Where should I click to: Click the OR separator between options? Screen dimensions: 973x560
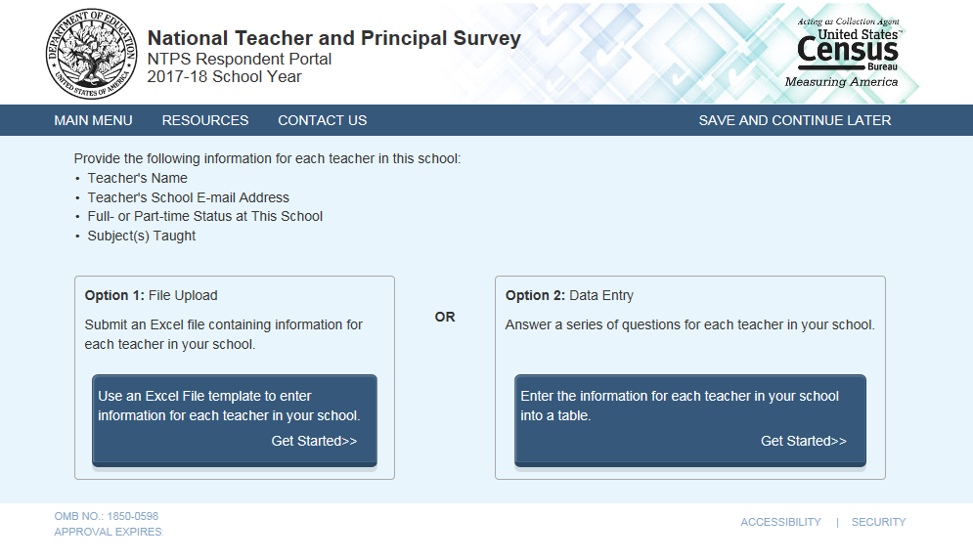(445, 317)
